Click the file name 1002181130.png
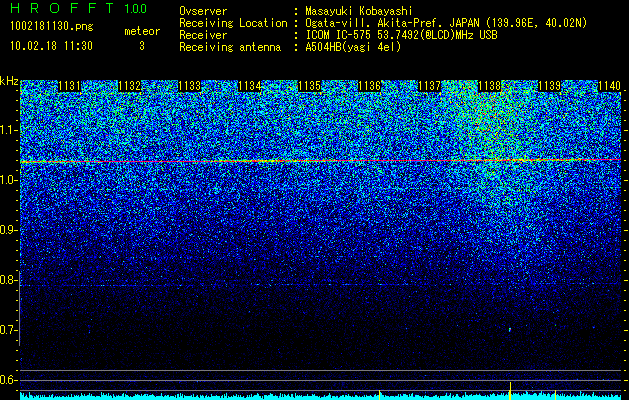Screen dimensions: 629x400 pyautogui.click(x=52, y=27)
